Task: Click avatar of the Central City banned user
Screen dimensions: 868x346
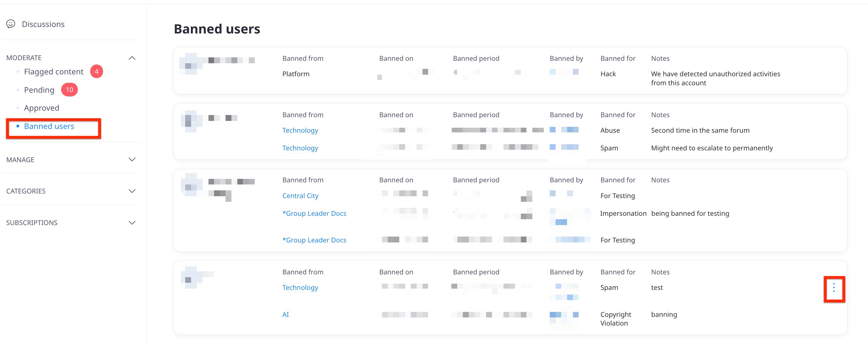Action: point(191,184)
